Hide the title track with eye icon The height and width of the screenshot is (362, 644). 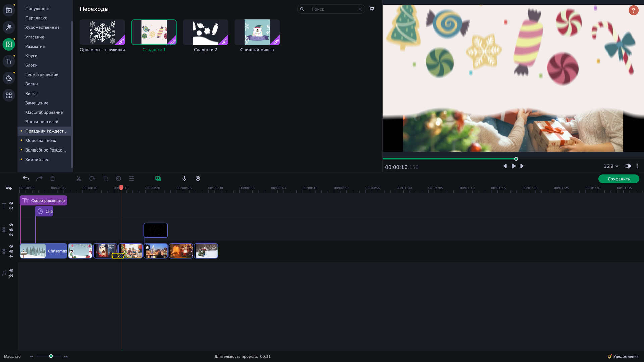tap(11, 203)
